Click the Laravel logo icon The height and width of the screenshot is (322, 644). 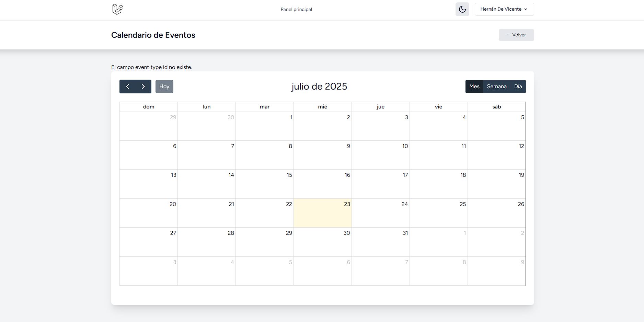[x=118, y=9]
